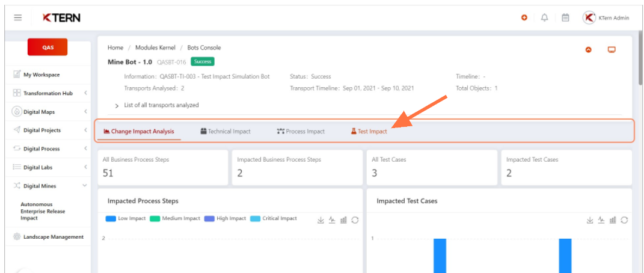The width and height of the screenshot is (644, 273).
Task: Expand the Digital Maps menu chevron
Action: coord(85,112)
